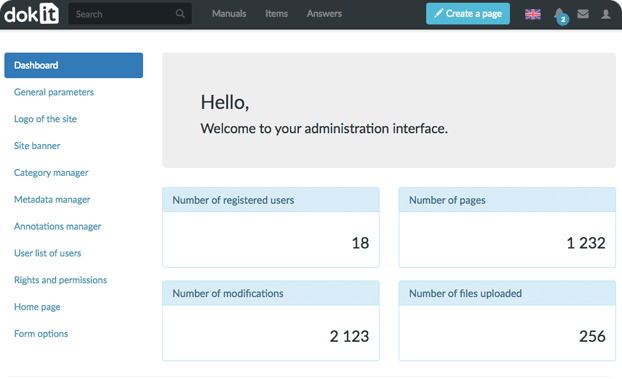Click the Number of pages panel

coord(507,227)
